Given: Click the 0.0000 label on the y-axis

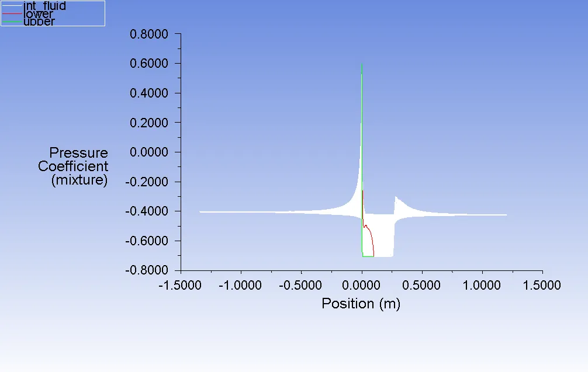Looking at the screenshot, I should 148,152.
